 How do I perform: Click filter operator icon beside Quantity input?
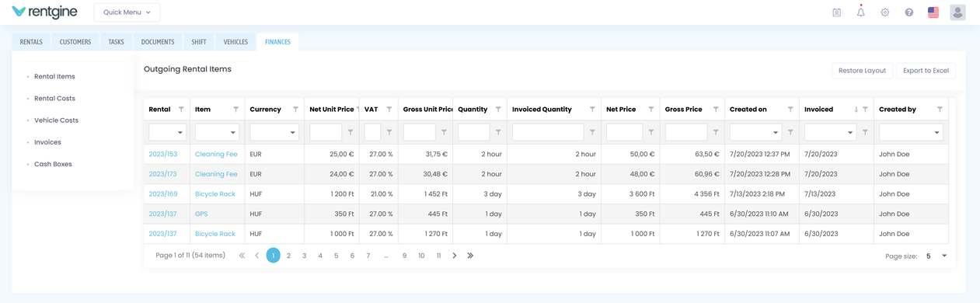tap(498, 132)
